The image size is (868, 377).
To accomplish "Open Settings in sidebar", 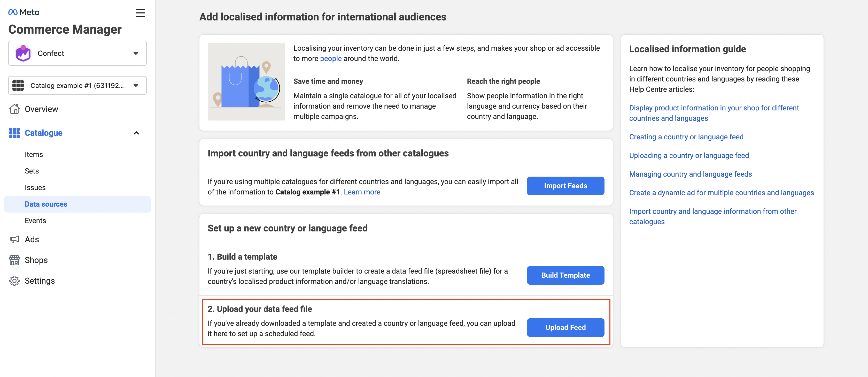I will [40, 281].
